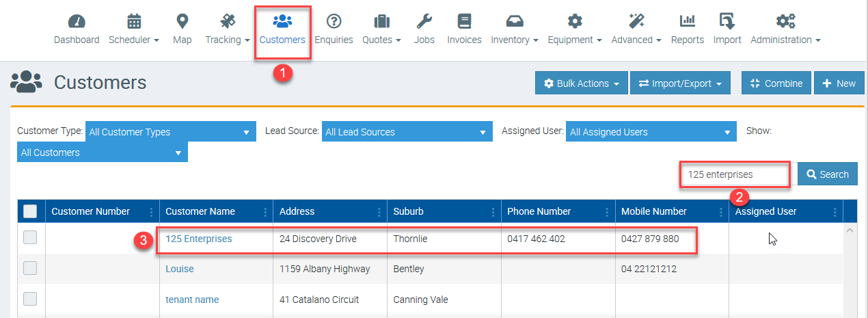Go to Jobs wrench icon
The image size is (868, 318).
(424, 21)
